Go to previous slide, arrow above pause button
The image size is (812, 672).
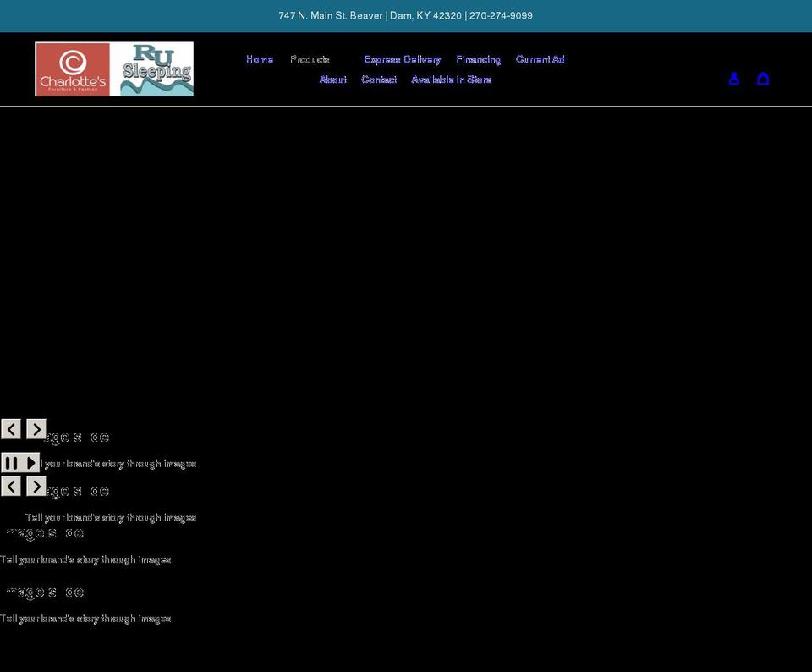pyautogui.click(x=11, y=429)
